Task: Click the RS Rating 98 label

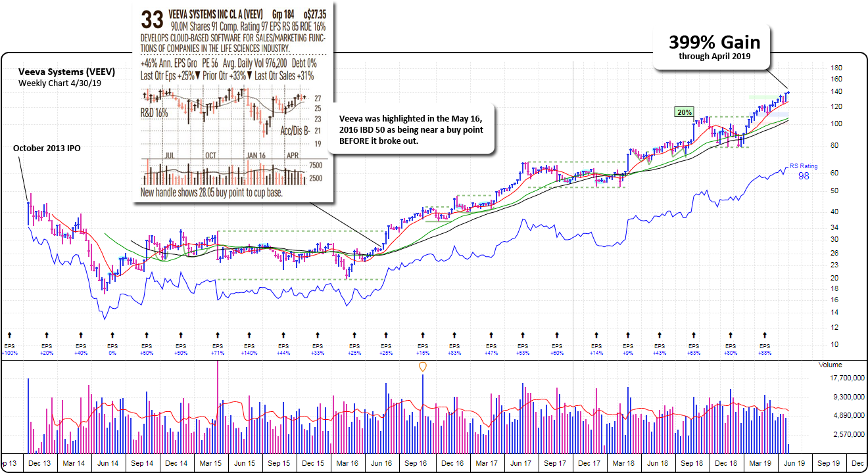Action: [x=804, y=171]
